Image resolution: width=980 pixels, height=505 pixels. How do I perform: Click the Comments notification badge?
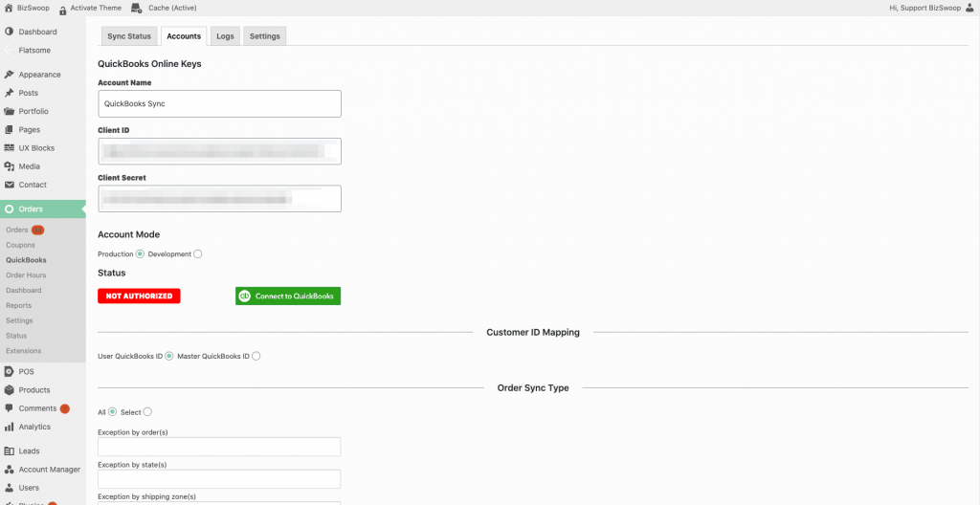click(x=65, y=408)
